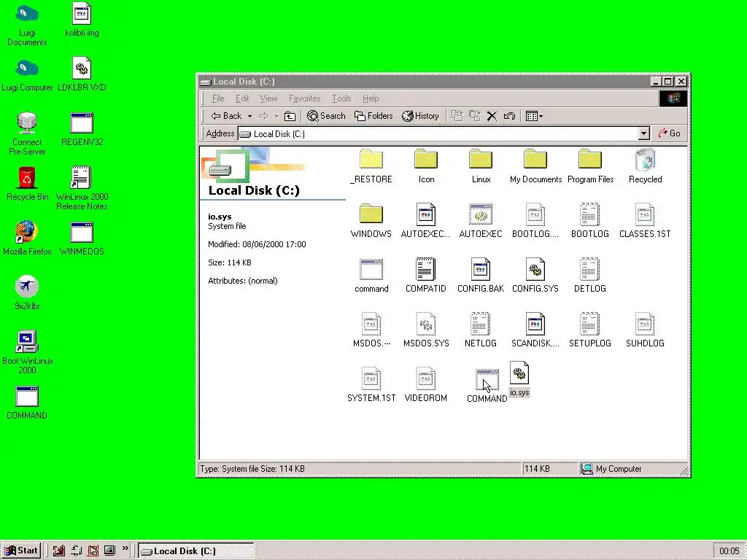Open the Favorites menu
Viewport: 747px width, 560px height.
304,98
